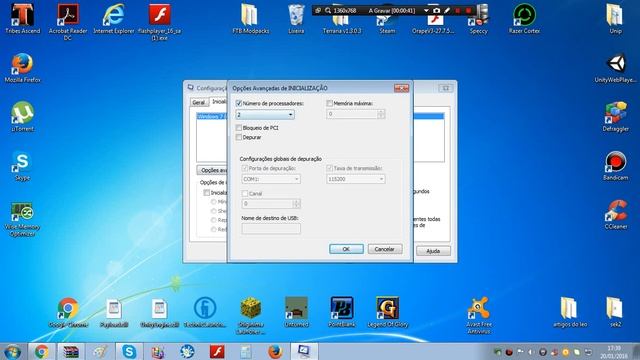Switch to Firefox on the taskbar
The image size is (640, 360).
[275, 351]
